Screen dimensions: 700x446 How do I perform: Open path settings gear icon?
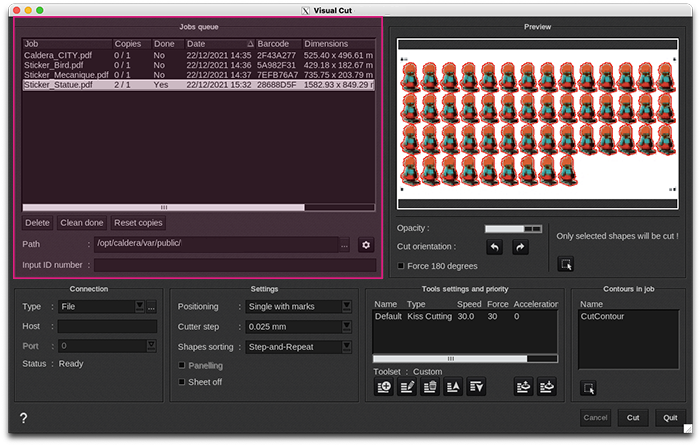click(x=365, y=244)
